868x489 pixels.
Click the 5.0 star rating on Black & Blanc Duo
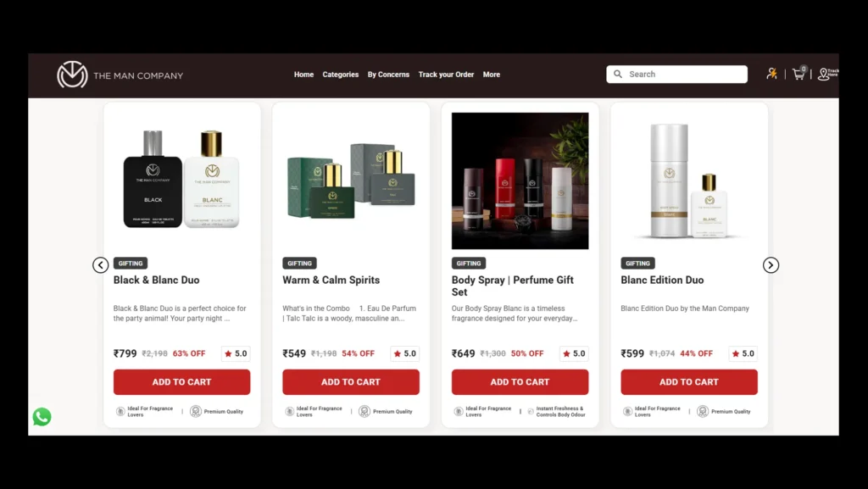pos(236,353)
